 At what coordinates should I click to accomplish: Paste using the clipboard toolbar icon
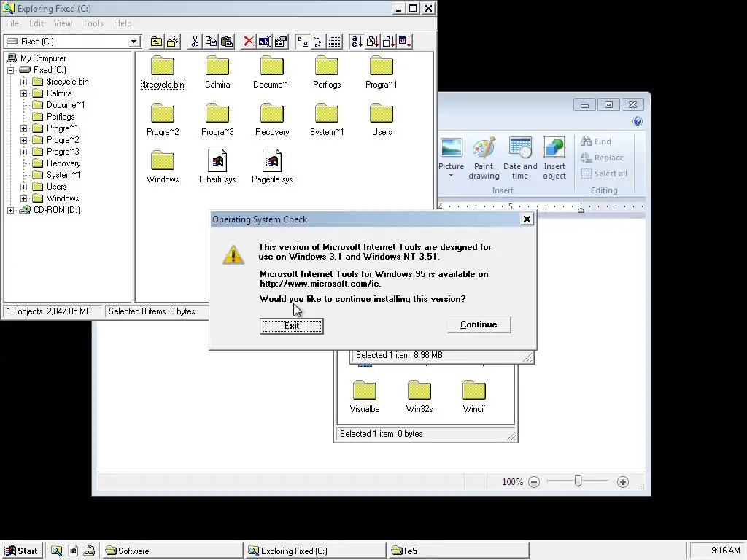click(x=228, y=42)
